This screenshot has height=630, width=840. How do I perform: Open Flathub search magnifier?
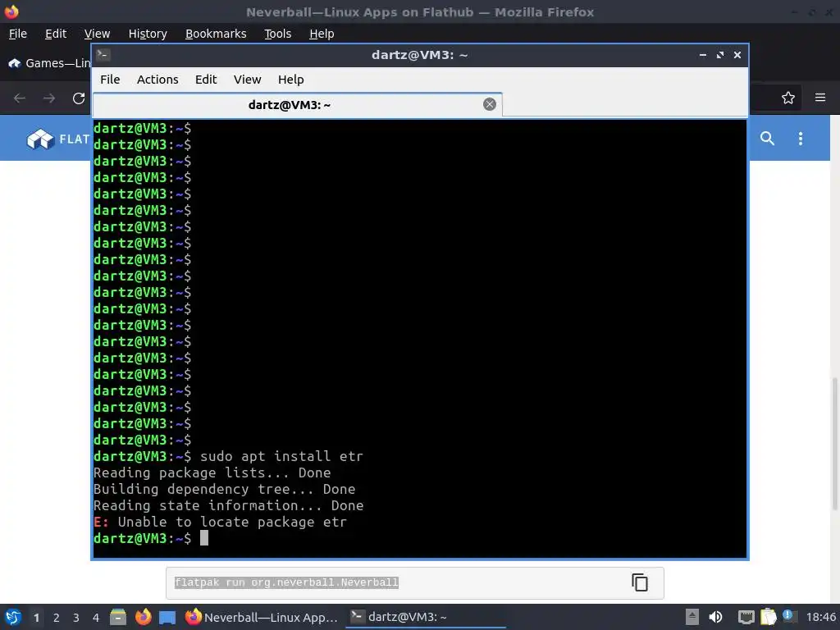point(767,138)
